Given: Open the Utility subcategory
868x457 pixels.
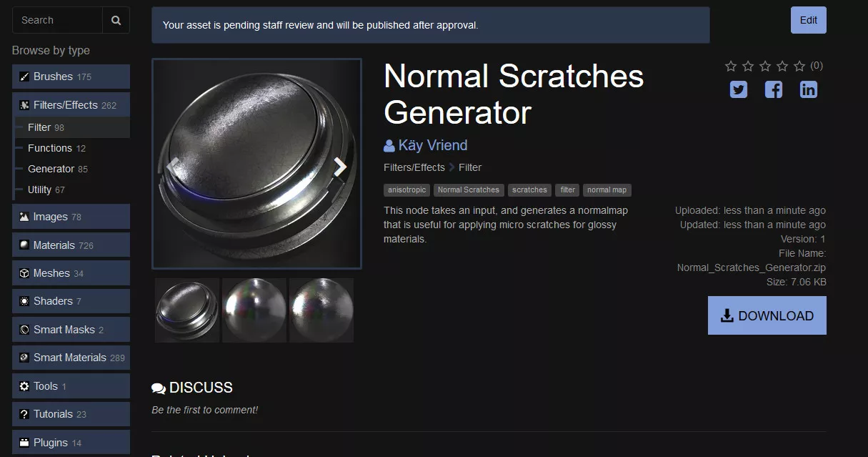Looking at the screenshot, I should tap(46, 190).
